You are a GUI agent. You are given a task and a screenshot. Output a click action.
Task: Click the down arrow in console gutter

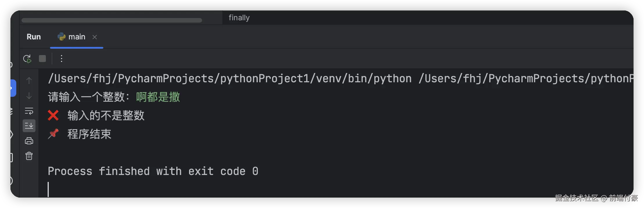coord(29,96)
